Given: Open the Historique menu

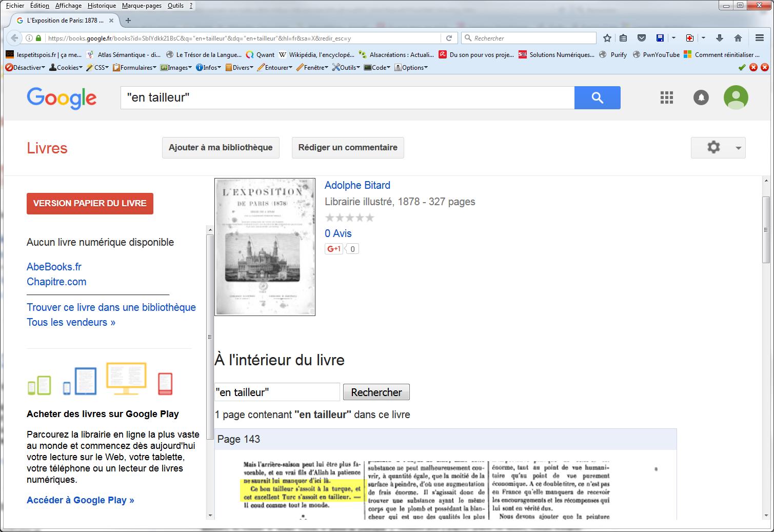Looking at the screenshot, I should (102, 6).
